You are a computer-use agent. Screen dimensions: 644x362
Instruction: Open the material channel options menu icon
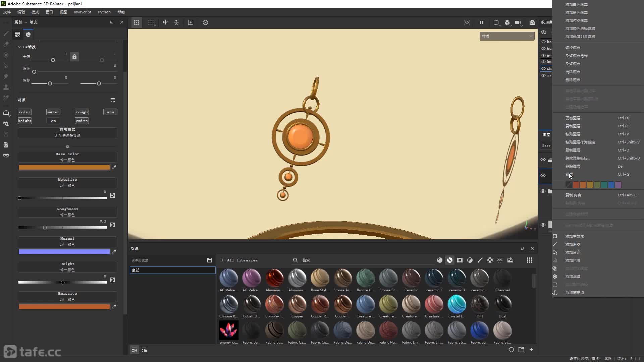point(113,100)
